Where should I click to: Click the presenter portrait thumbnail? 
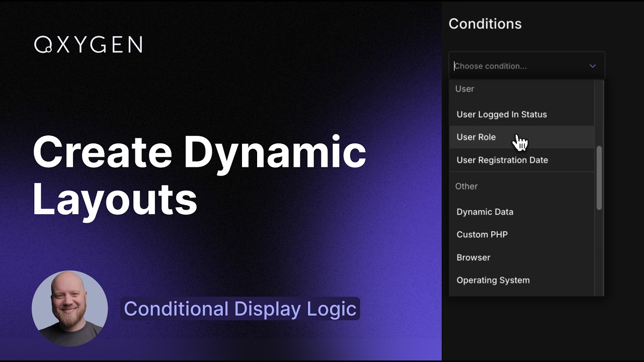pos(69,309)
